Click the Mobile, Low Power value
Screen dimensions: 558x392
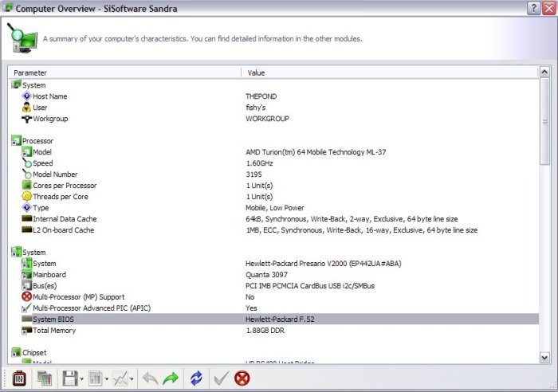point(275,208)
